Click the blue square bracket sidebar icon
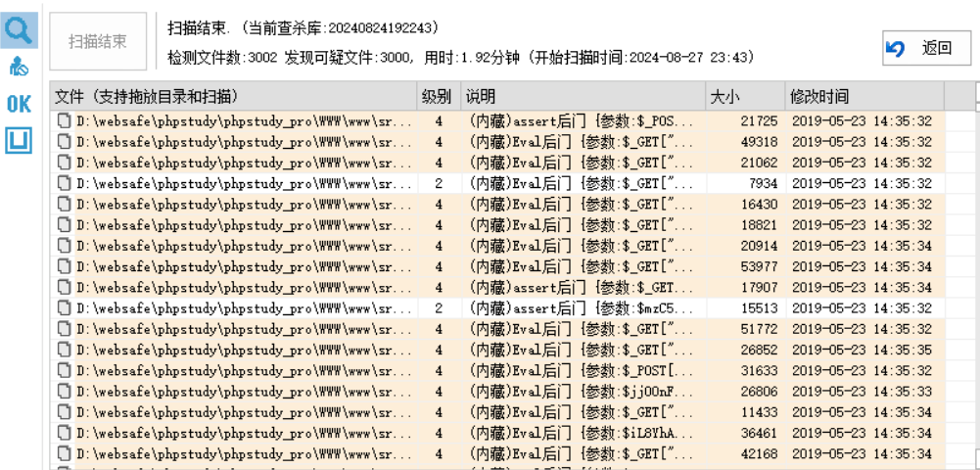 pos(19,141)
